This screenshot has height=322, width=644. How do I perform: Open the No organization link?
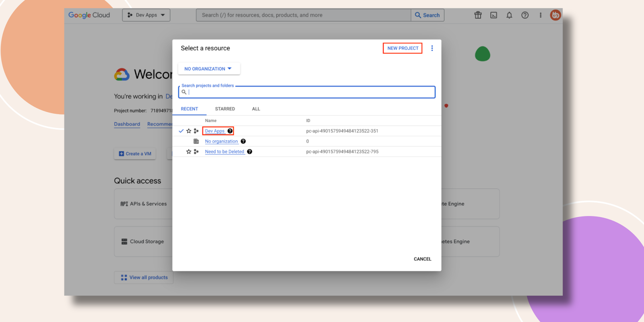pyautogui.click(x=221, y=141)
